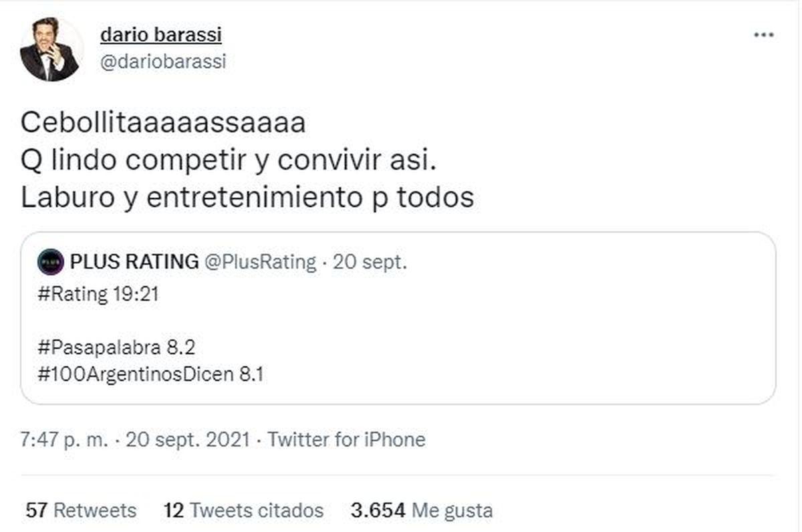Viewport: 802px width, 532px height.
Task: Click the PLUS RATING account avatar
Action: point(51,262)
